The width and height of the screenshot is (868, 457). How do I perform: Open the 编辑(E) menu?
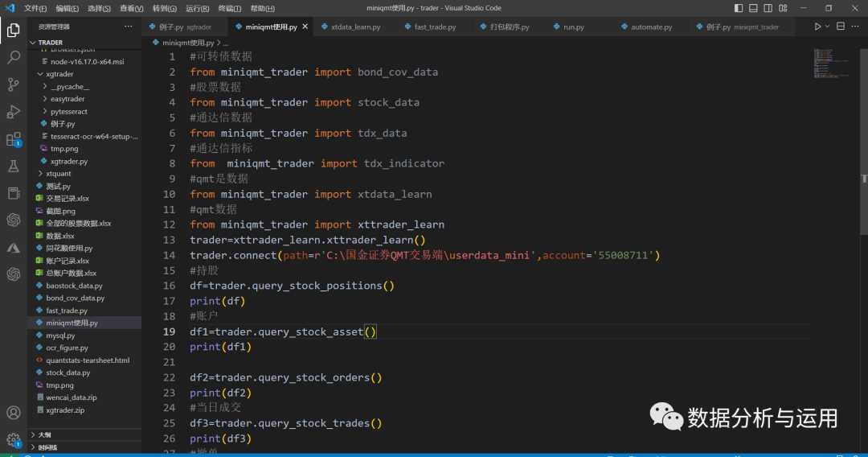tap(67, 8)
